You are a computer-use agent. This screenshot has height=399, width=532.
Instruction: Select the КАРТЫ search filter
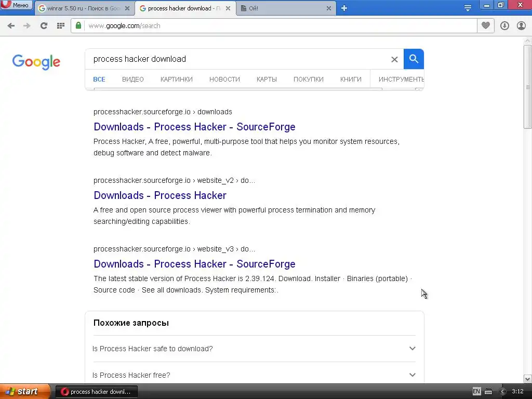pos(267,79)
